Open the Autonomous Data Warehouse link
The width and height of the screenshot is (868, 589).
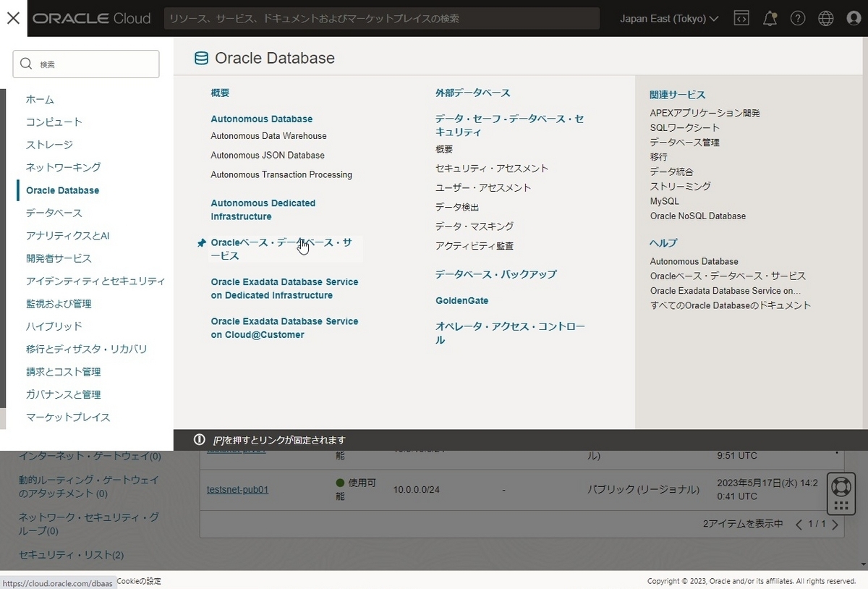click(268, 135)
